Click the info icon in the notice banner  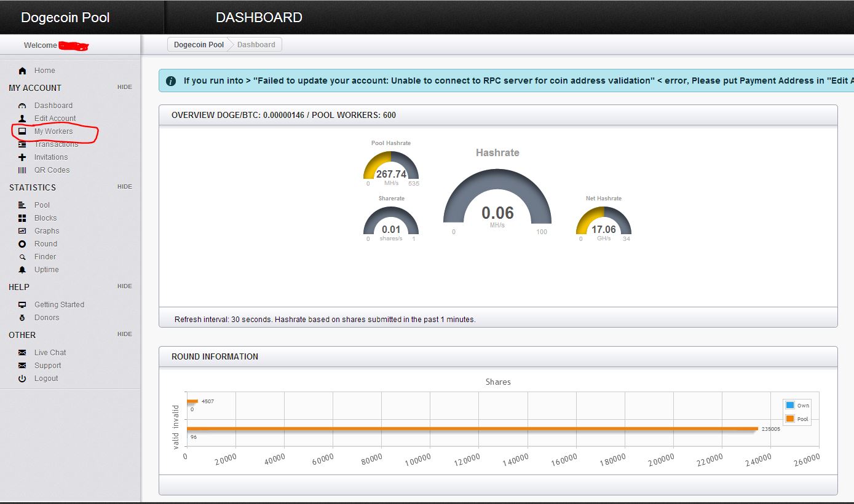click(172, 81)
